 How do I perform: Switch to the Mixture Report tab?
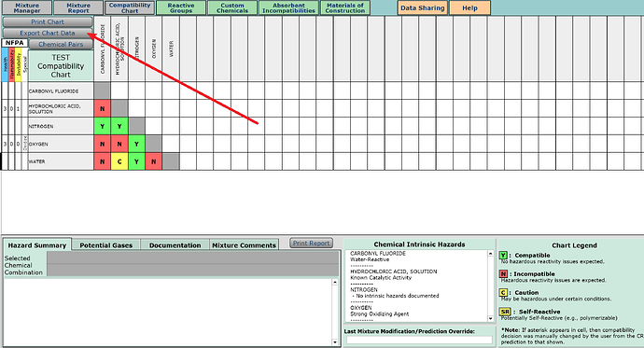pyautogui.click(x=78, y=7)
